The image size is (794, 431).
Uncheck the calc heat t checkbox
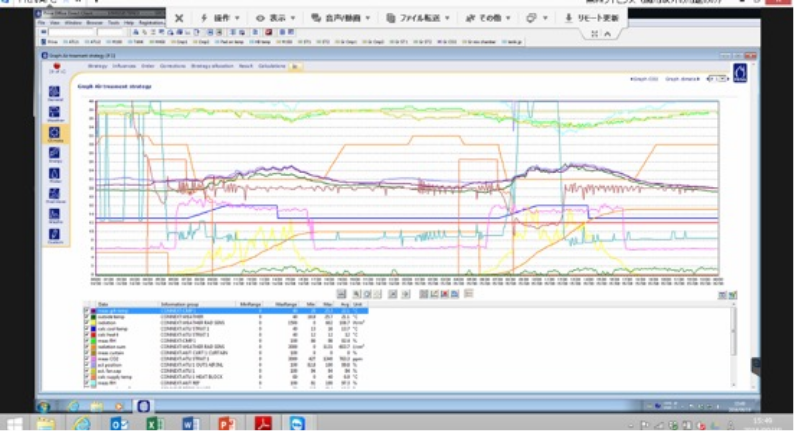pos(86,335)
